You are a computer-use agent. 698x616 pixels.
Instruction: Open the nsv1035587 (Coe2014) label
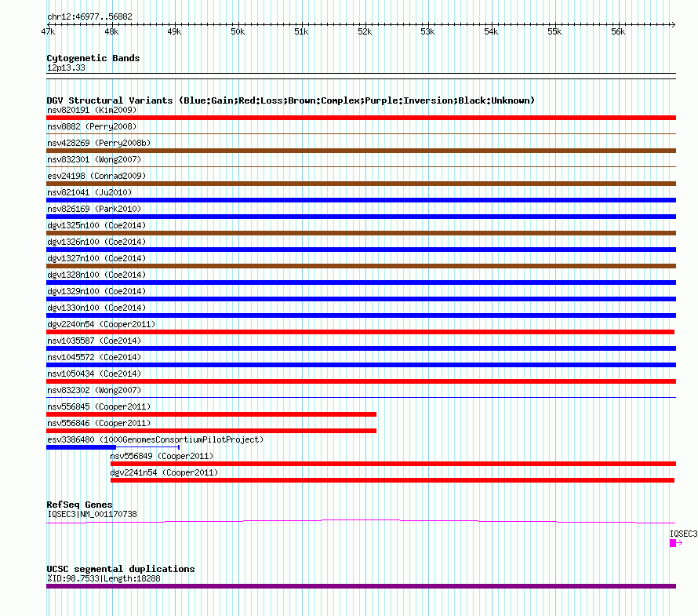pyautogui.click(x=94, y=341)
